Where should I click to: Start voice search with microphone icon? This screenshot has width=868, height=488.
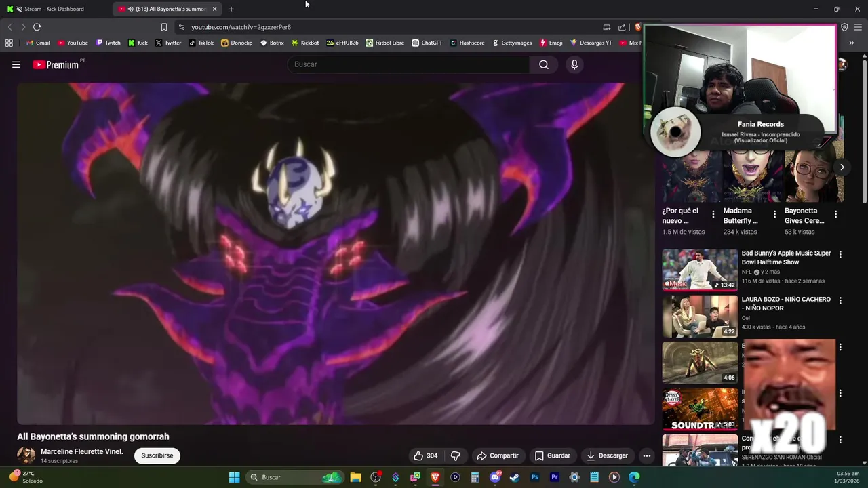(574, 64)
